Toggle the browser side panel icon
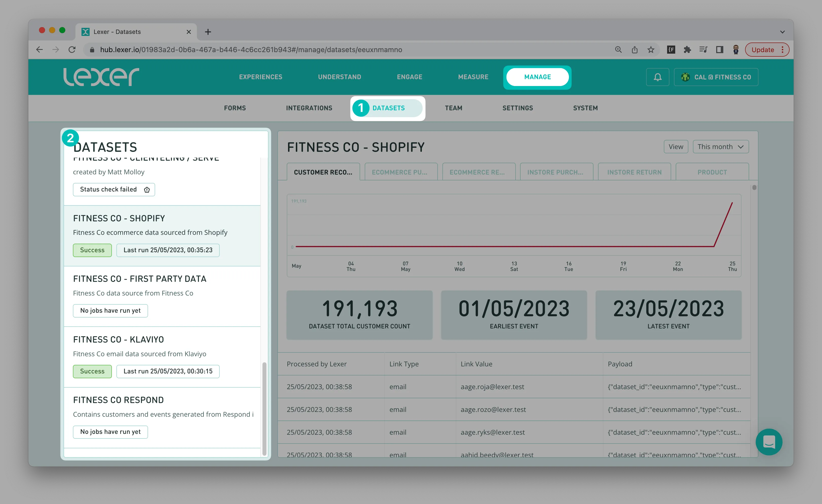 720,50
